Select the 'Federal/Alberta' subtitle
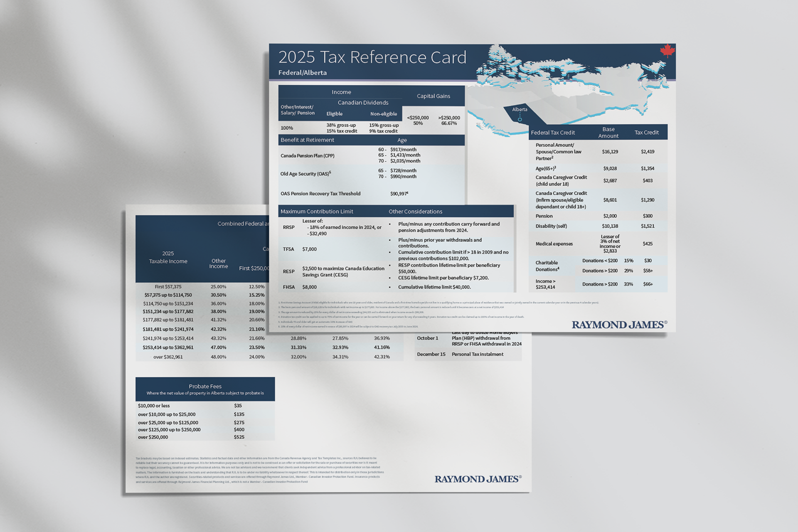The height and width of the screenshot is (532, 798). [x=303, y=73]
